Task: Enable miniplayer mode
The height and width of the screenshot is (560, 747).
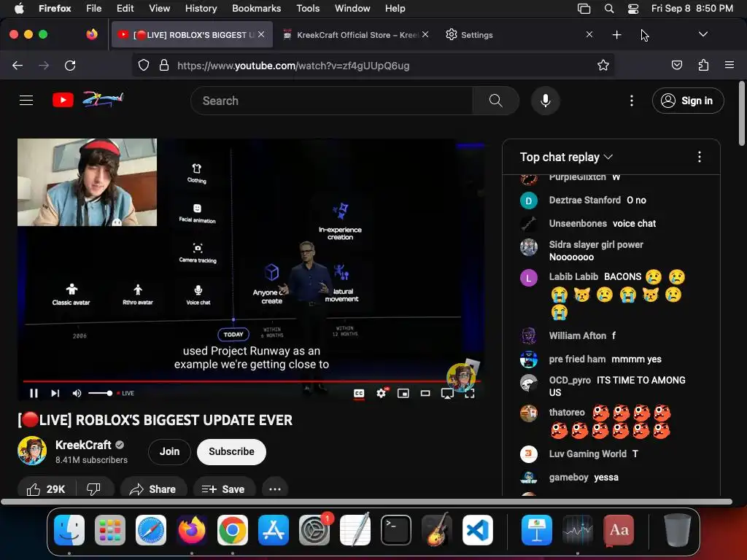Action: (x=403, y=393)
